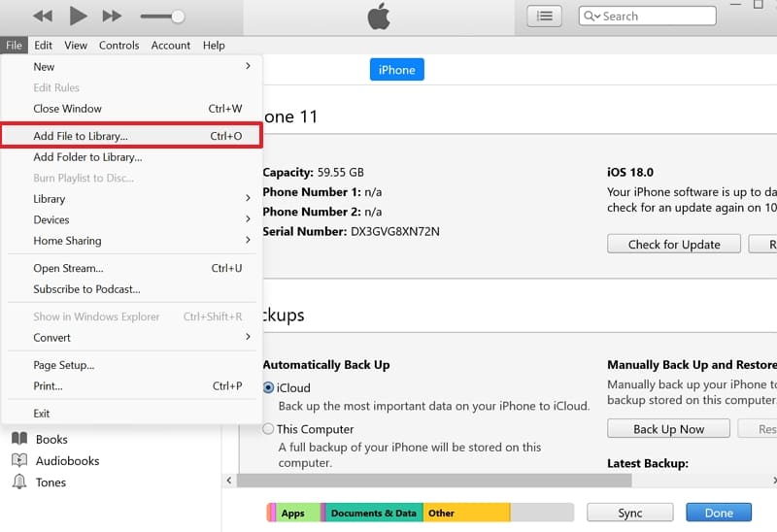Click the Apple logo display

tap(379, 16)
